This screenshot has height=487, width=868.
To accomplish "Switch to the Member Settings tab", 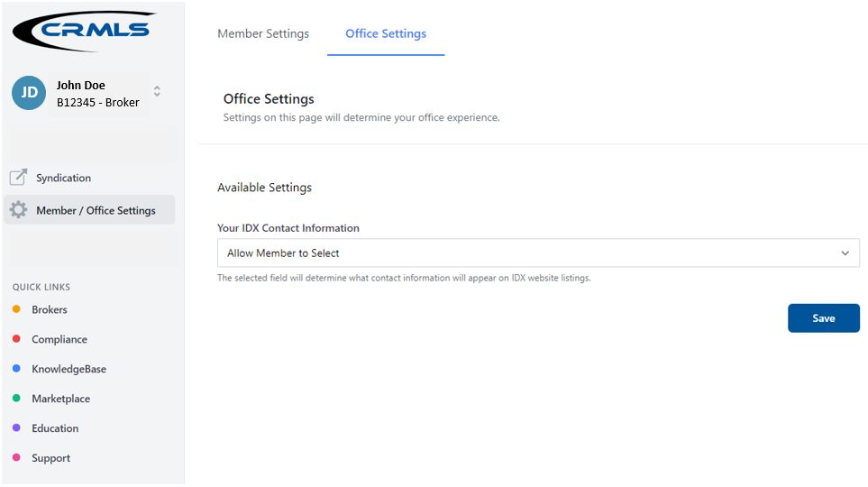I will point(263,33).
